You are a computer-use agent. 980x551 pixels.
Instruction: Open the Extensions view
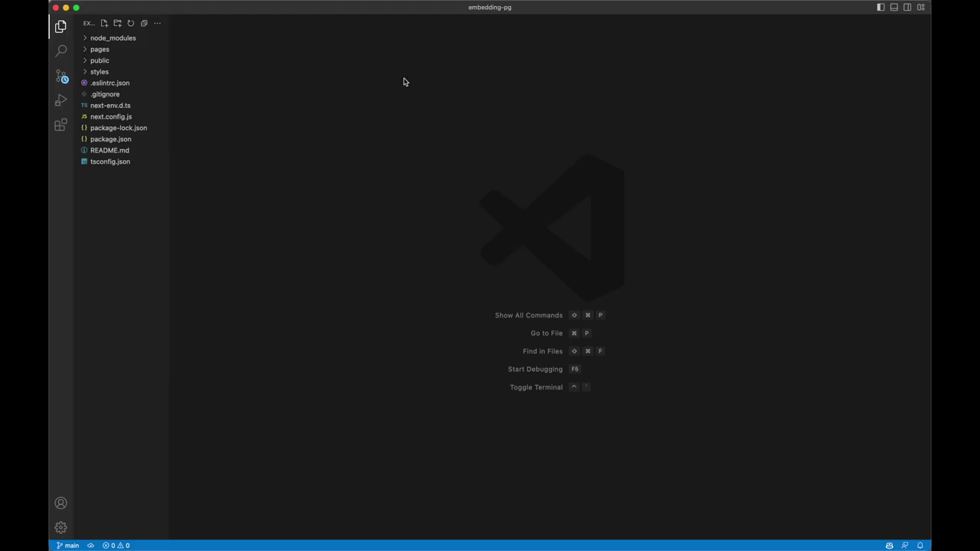(x=60, y=125)
